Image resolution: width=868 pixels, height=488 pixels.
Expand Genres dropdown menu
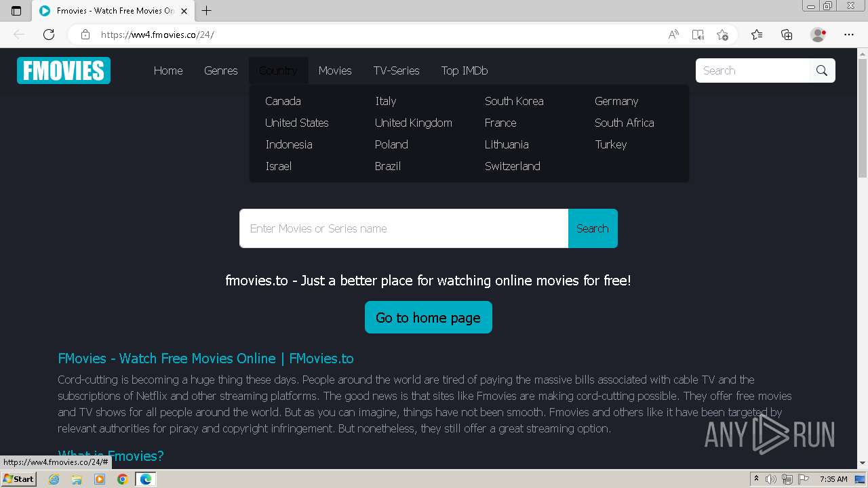click(221, 70)
